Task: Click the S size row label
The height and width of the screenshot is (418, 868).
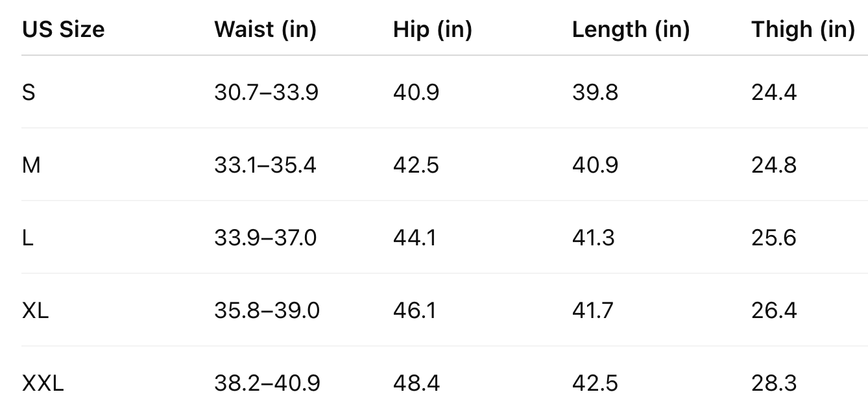Action: point(29,92)
